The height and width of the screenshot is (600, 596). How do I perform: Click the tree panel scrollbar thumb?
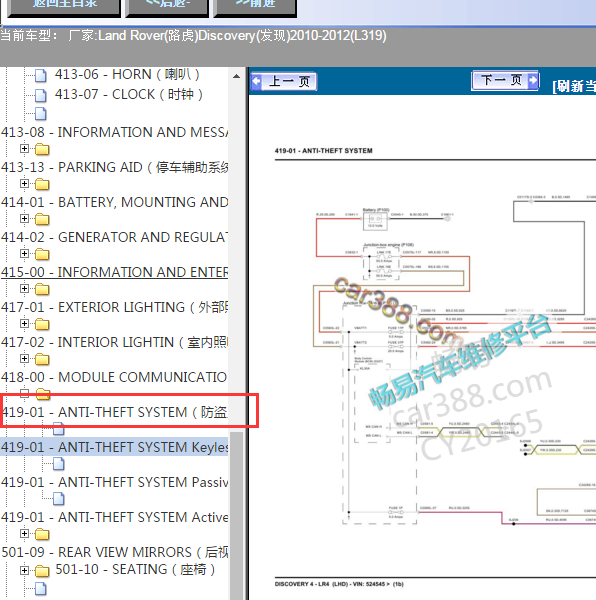coord(236,515)
